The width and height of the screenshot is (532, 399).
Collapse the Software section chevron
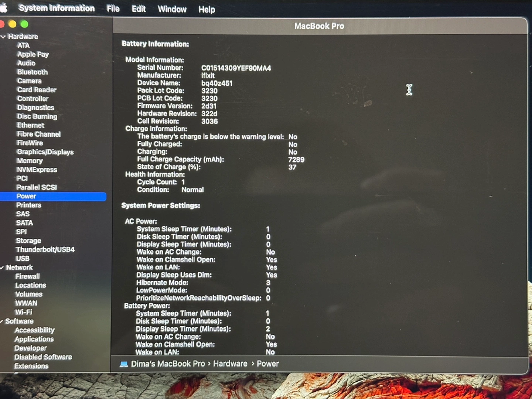(x=2, y=321)
